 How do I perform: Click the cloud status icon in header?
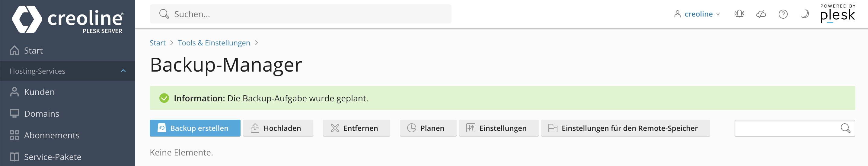pos(761,14)
